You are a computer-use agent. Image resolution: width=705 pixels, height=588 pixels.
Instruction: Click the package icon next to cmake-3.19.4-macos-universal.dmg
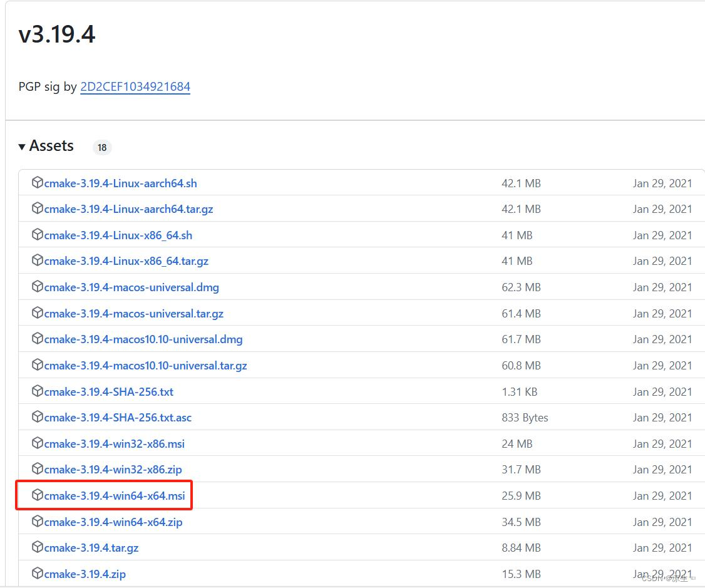[x=38, y=287]
